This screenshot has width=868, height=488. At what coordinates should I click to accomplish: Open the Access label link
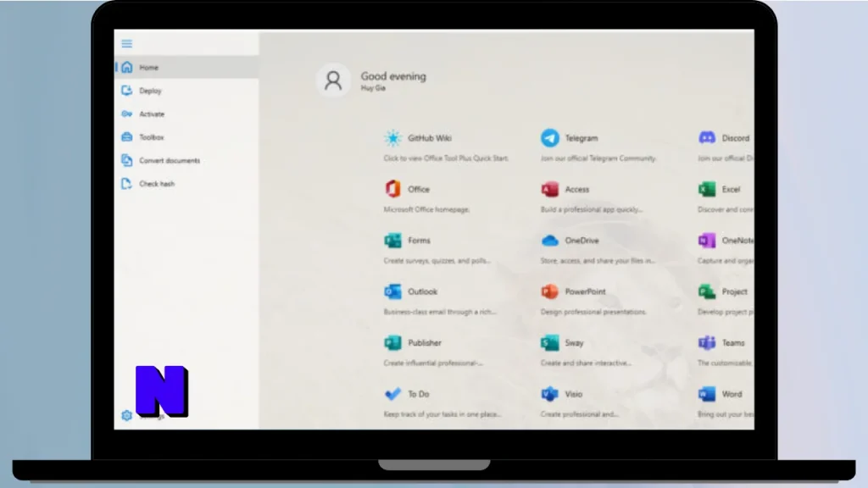click(x=576, y=189)
